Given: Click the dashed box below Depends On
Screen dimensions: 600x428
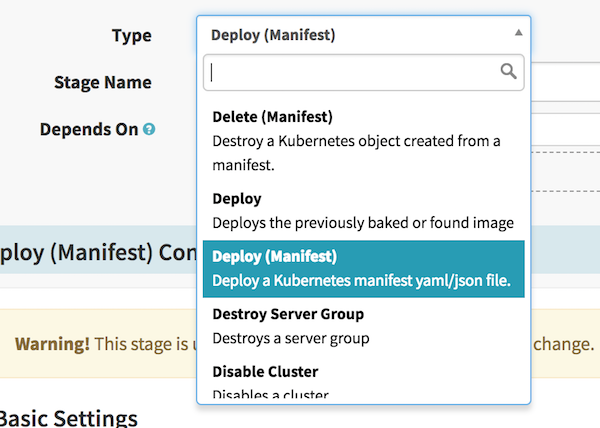Looking at the screenshot, I should [x=565, y=172].
